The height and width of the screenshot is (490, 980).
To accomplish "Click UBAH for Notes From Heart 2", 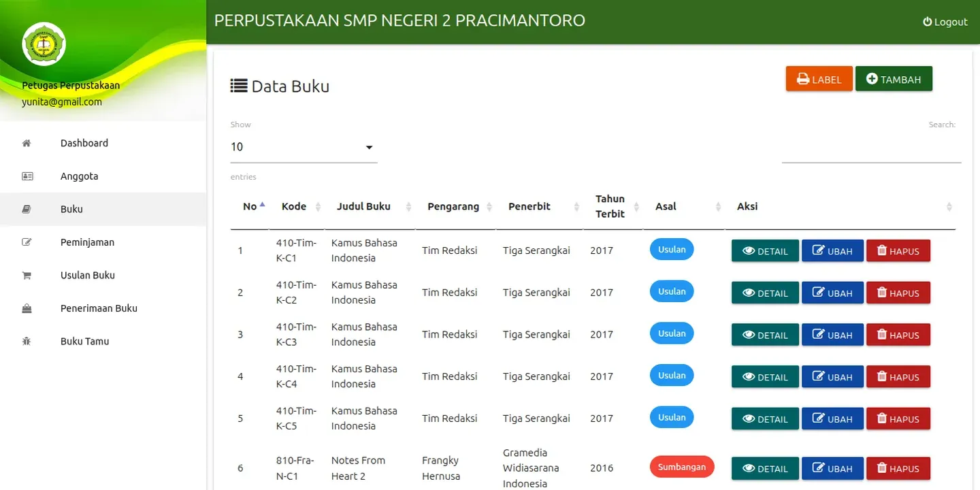I will [x=832, y=468].
